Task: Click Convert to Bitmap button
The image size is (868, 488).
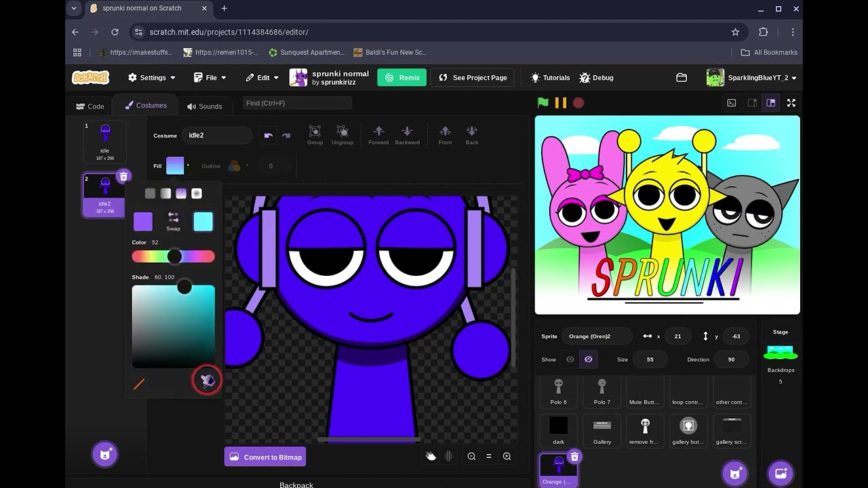Action: click(265, 457)
